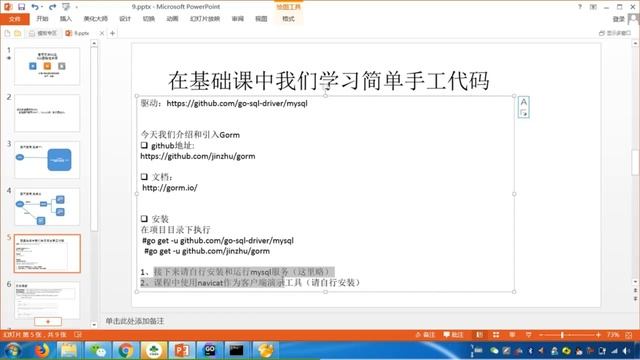Click the zoom in plus button
The width and height of the screenshot is (640, 360).
pyautogui.click(x=598, y=335)
